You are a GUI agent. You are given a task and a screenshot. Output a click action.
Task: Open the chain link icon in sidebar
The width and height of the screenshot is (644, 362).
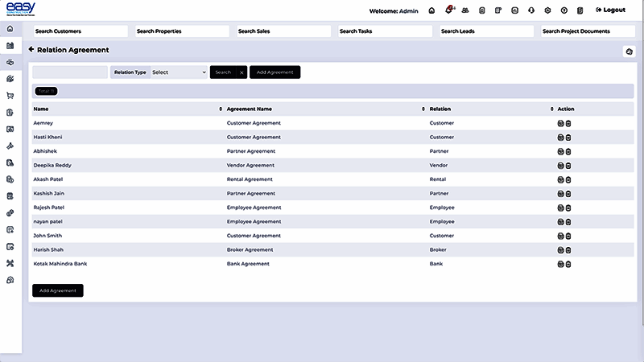(x=10, y=213)
